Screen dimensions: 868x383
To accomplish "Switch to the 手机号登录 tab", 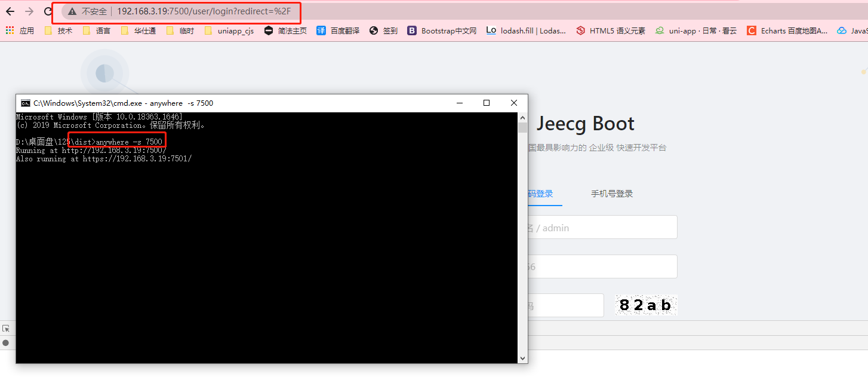I will [x=611, y=194].
